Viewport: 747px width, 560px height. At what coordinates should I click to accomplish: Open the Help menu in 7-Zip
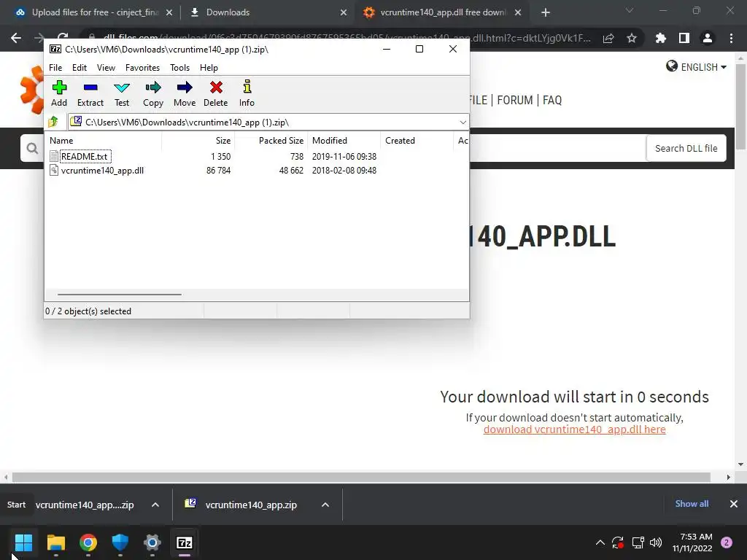pos(209,68)
